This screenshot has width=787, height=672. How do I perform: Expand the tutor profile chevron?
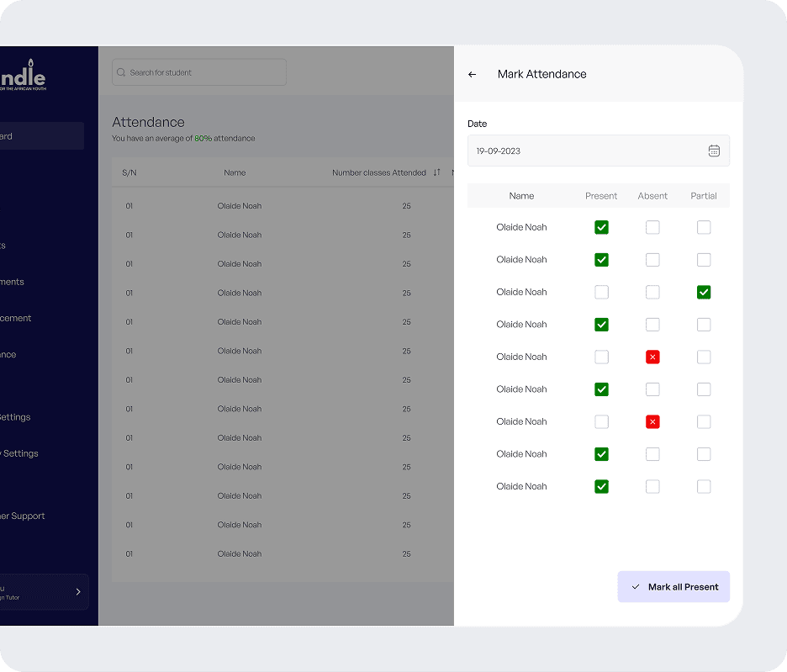(x=78, y=592)
